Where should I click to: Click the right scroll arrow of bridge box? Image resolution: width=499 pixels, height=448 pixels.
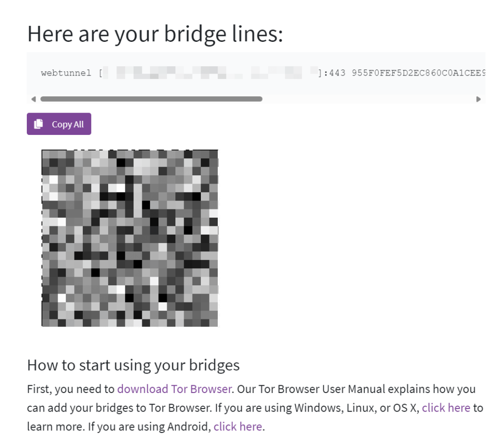(479, 99)
